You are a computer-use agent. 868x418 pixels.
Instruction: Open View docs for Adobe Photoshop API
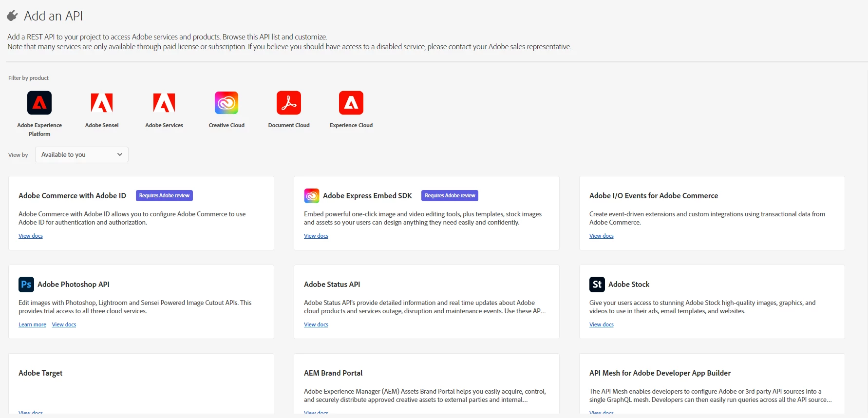click(64, 324)
